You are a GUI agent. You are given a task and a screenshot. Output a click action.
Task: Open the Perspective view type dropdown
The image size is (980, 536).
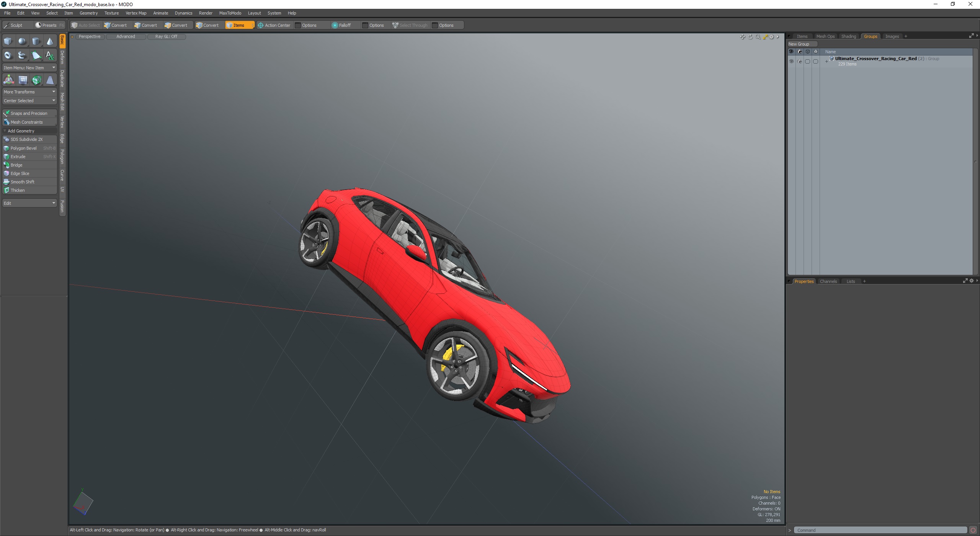point(90,37)
